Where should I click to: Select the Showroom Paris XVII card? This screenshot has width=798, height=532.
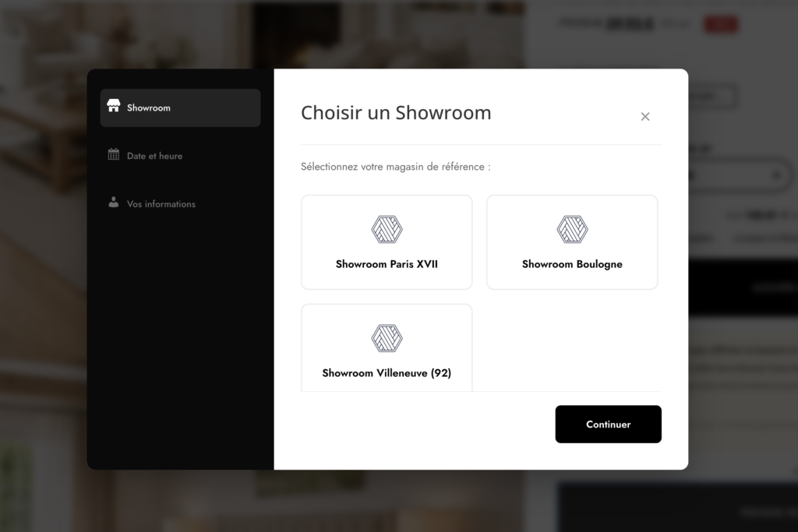point(387,242)
